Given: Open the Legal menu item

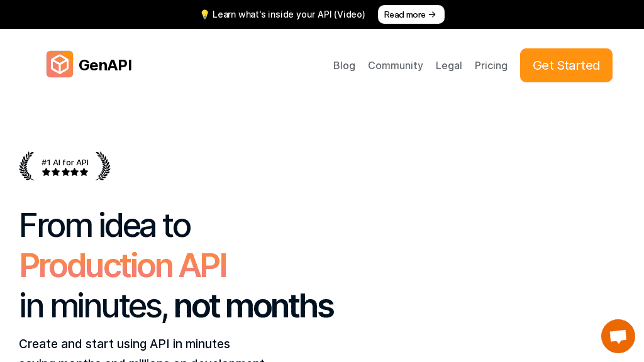Looking at the screenshot, I should click(x=448, y=65).
